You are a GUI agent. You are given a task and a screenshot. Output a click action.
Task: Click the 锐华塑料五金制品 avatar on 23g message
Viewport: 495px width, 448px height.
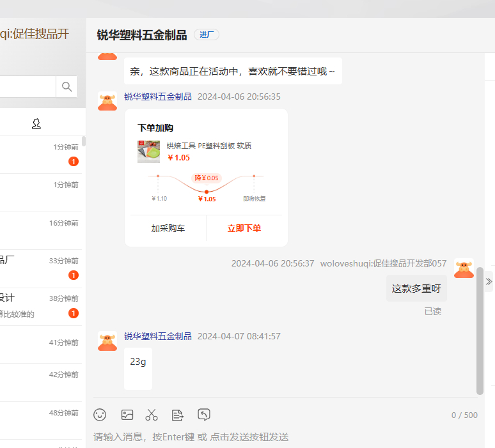pos(107,341)
